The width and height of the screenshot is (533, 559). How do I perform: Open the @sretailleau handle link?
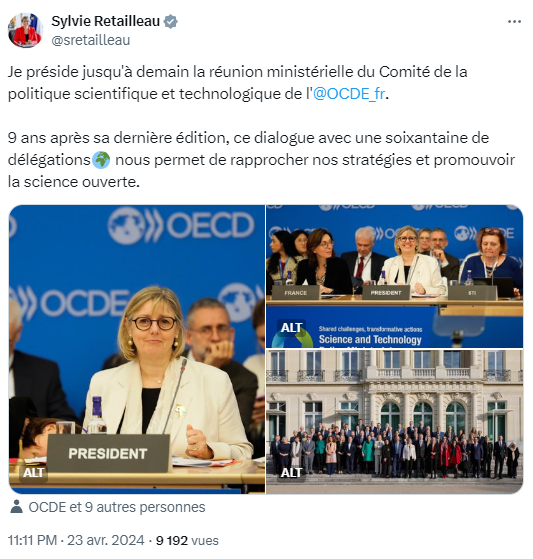pos(91,40)
